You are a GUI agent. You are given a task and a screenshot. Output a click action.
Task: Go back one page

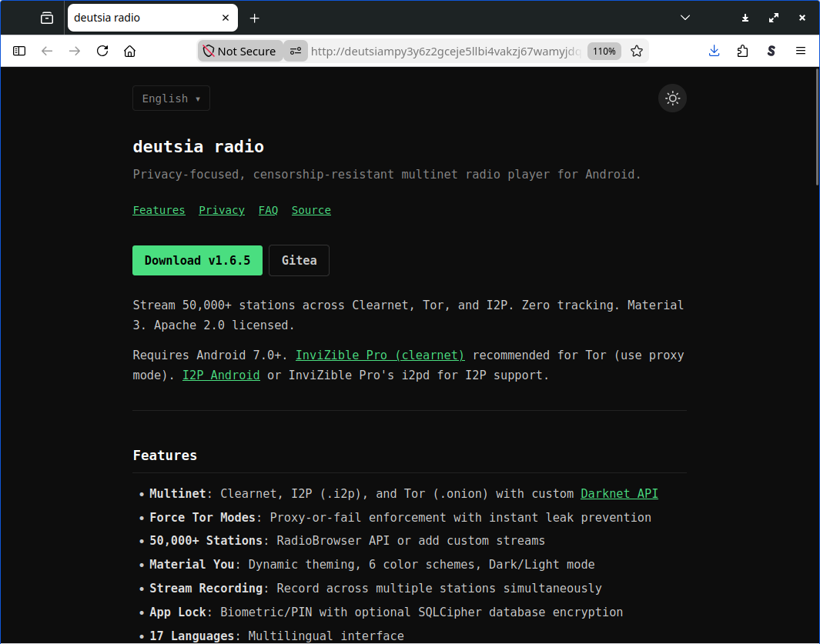coord(47,51)
